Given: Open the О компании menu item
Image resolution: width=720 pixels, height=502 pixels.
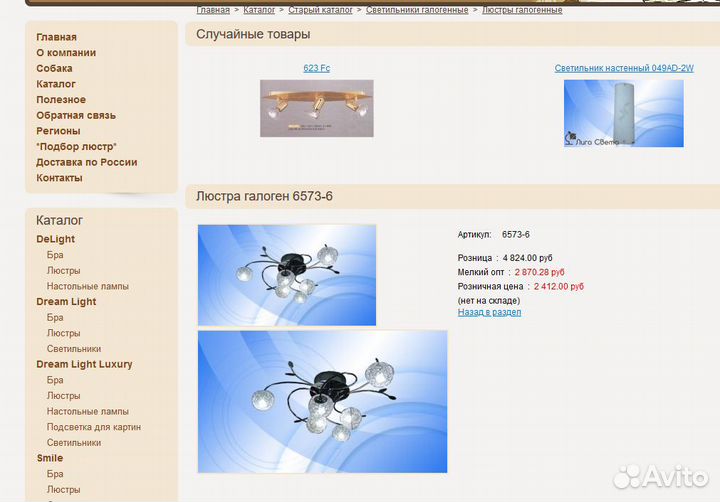Looking at the screenshot, I should click(x=66, y=53).
